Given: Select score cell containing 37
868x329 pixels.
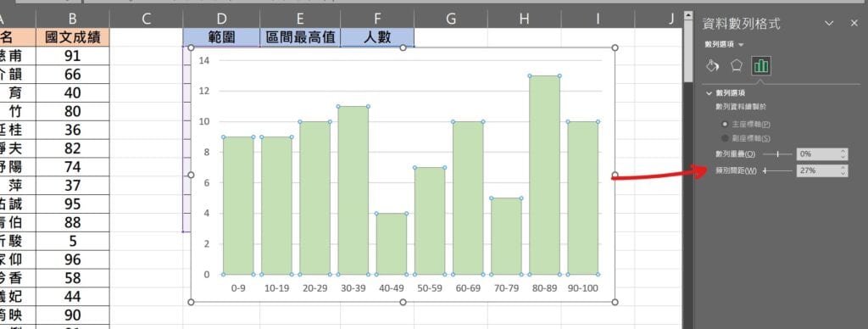Looking at the screenshot, I should 73,186.
